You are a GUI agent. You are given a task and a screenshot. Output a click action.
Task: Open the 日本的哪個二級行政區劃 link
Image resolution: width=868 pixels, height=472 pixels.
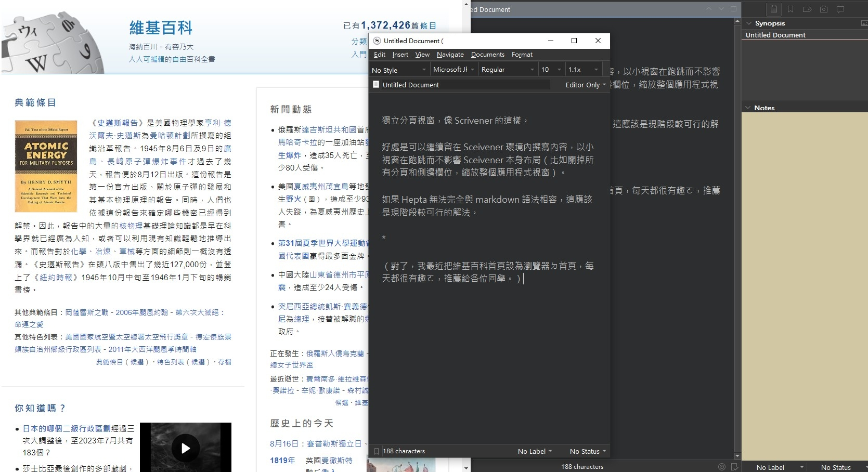click(67, 428)
